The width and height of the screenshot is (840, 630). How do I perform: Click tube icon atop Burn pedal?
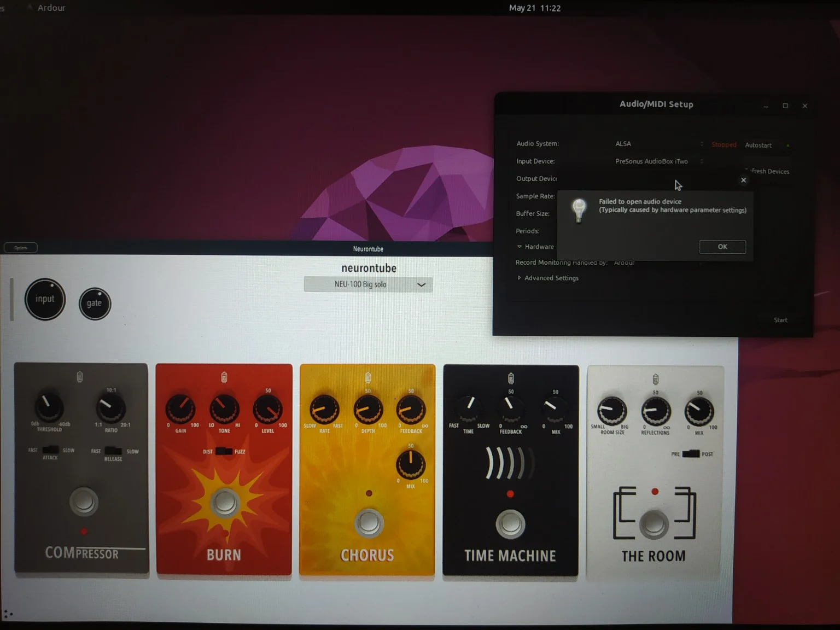coord(224,377)
